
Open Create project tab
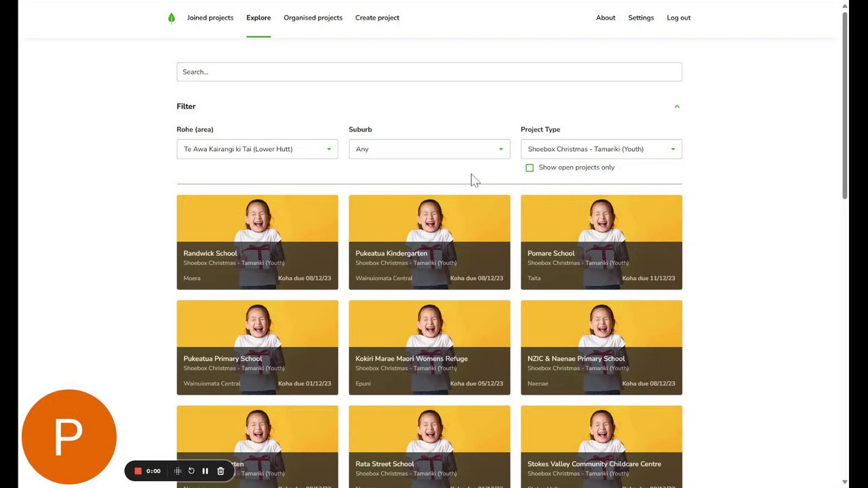377,18
